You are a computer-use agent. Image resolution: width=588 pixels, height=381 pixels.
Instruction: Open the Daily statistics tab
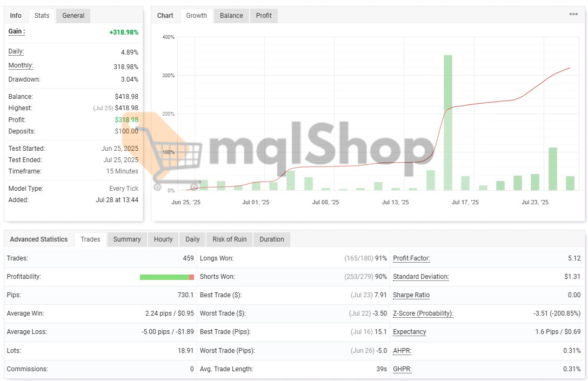click(192, 239)
